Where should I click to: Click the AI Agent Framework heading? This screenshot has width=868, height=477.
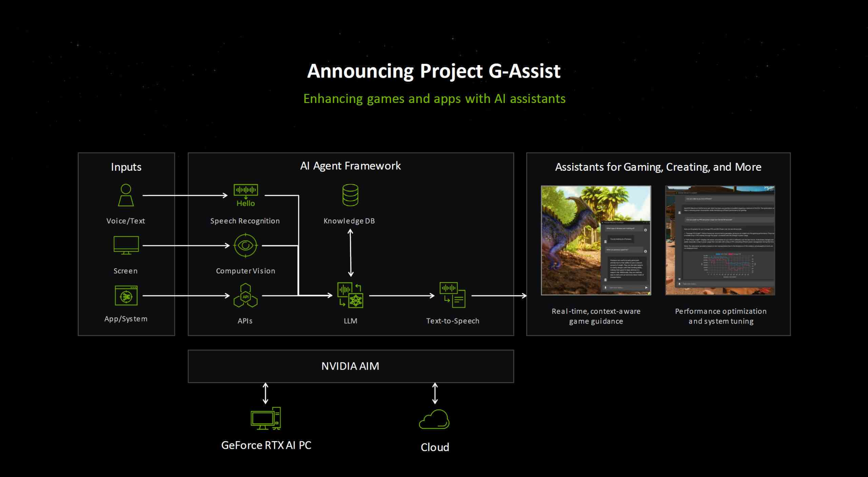350,166
